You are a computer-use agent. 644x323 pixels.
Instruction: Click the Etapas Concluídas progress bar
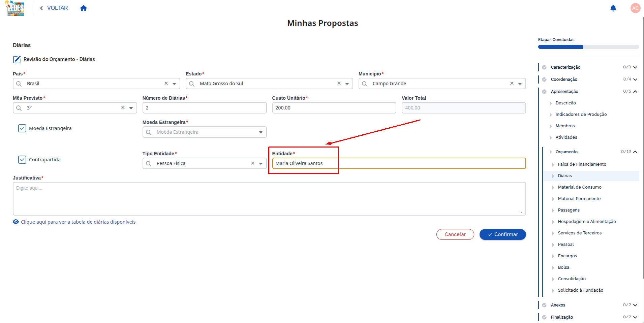588,47
